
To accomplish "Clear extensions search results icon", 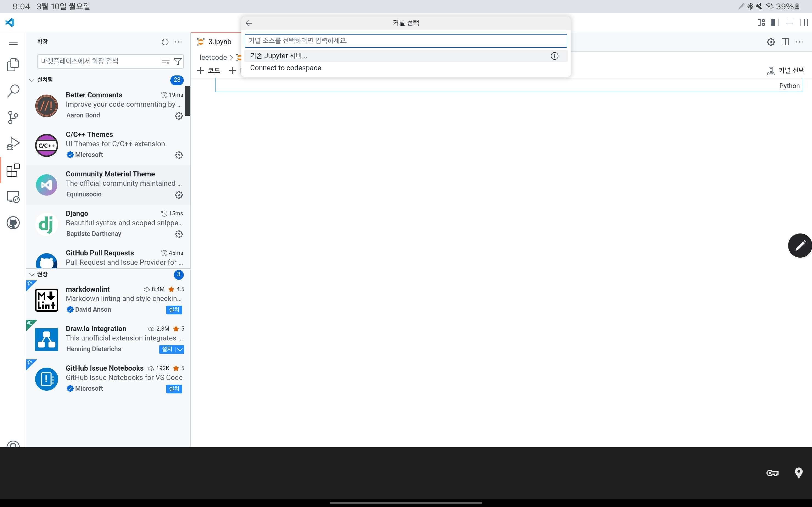I will point(165,61).
